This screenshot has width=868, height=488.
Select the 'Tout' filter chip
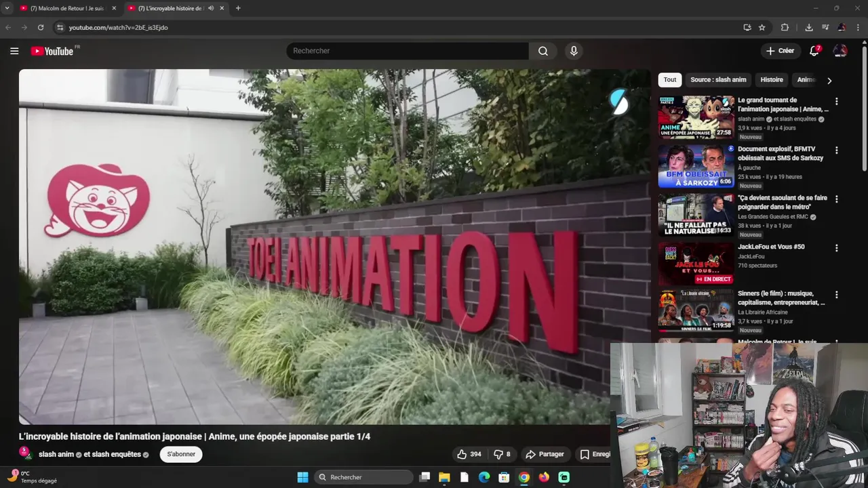(x=670, y=80)
